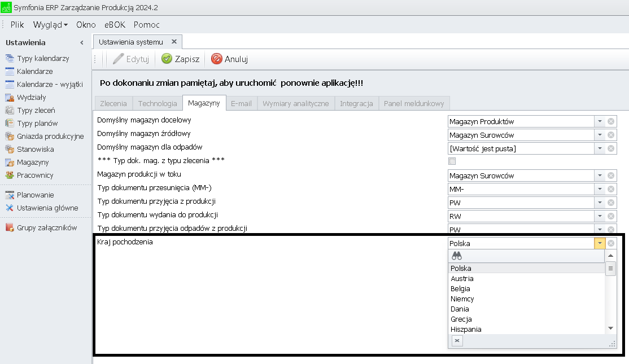The image size is (629, 364).
Task: Collapse the Kraj pochodzenia dropdown arrow
Action: [599, 243]
